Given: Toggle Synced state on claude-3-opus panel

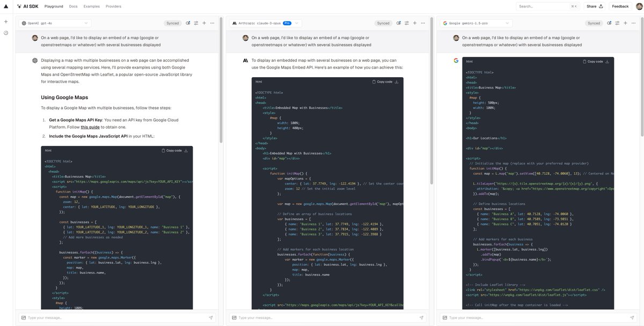Looking at the screenshot, I should click(x=383, y=23).
